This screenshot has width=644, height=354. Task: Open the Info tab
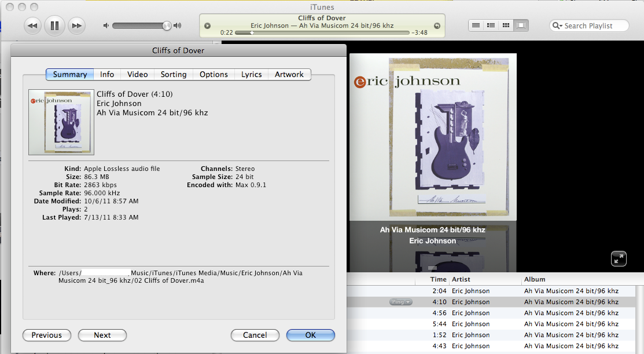click(107, 74)
